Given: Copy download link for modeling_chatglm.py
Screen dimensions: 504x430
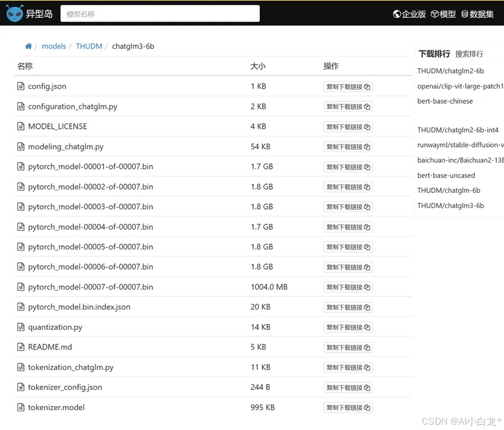Looking at the screenshot, I should click(348, 147).
